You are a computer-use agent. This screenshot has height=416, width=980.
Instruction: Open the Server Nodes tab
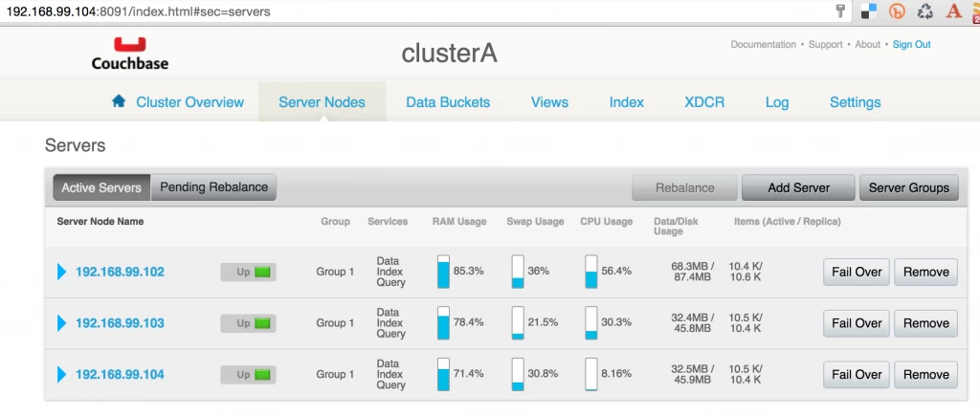[x=322, y=101]
